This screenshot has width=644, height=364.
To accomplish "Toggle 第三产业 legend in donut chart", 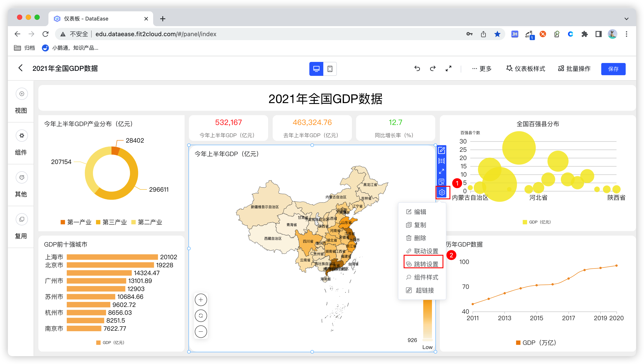I will pos(111,222).
